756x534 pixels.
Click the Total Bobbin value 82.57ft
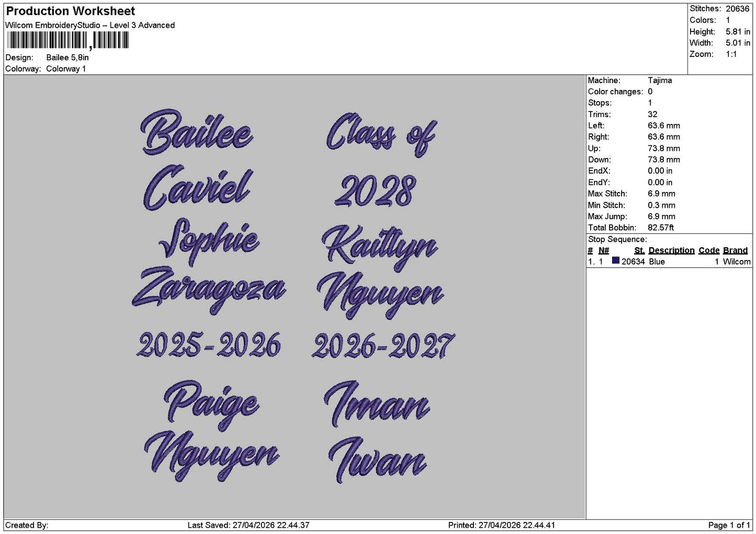pos(661,228)
